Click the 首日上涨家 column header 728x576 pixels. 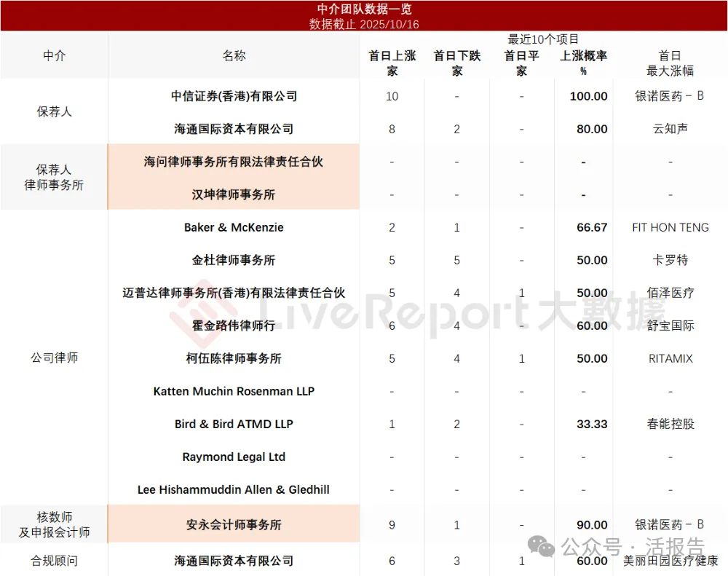[392, 63]
